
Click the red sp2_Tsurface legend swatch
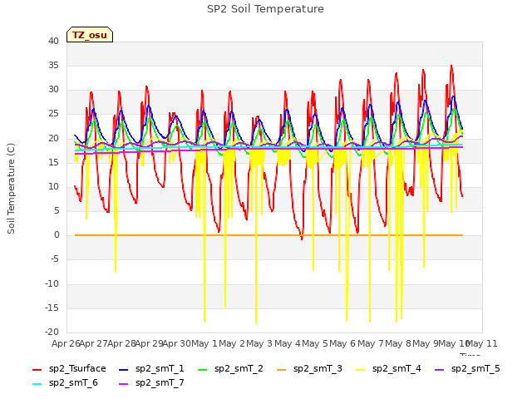[x=37, y=369]
